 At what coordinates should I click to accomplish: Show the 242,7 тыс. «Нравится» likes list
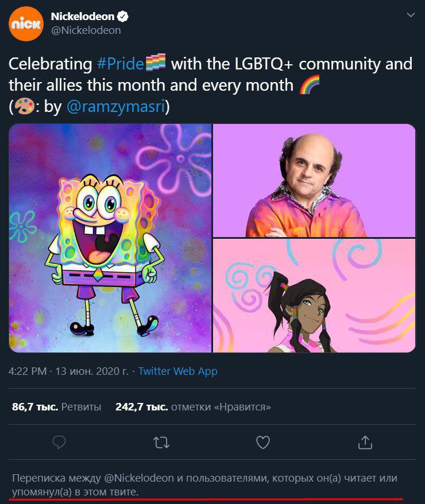(193, 407)
